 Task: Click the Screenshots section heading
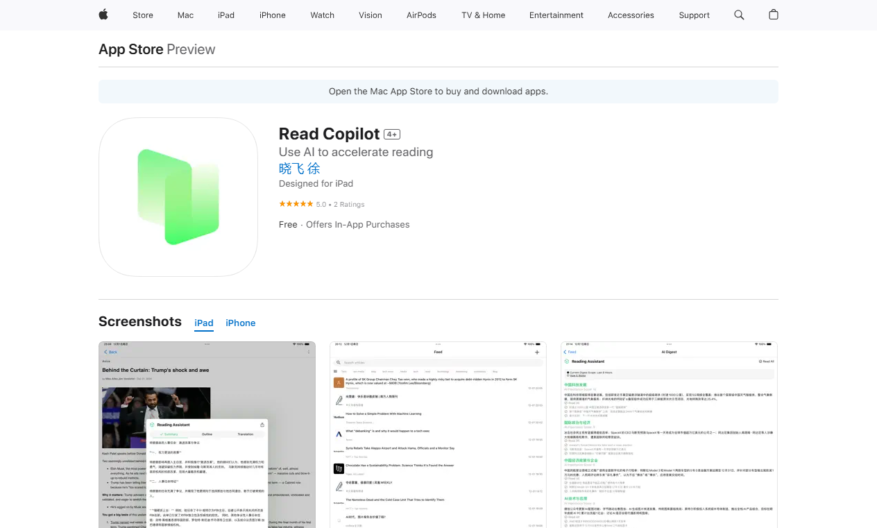pyautogui.click(x=140, y=322)
